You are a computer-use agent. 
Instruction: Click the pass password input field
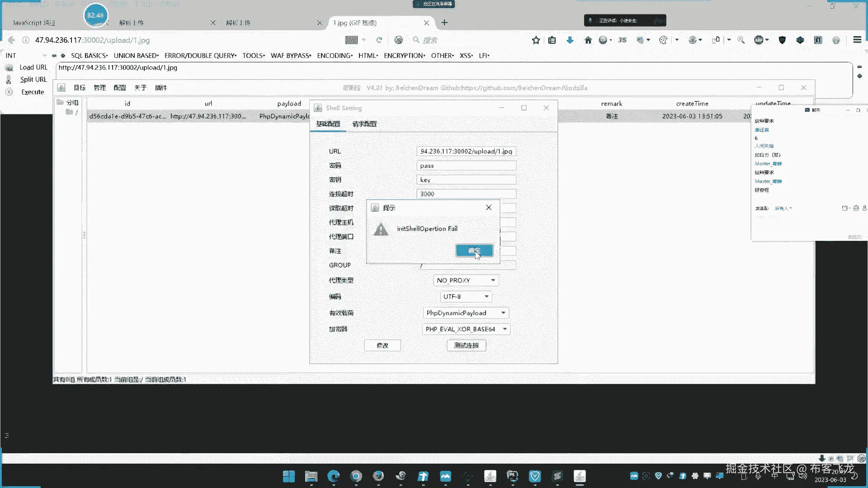[466, 166]
